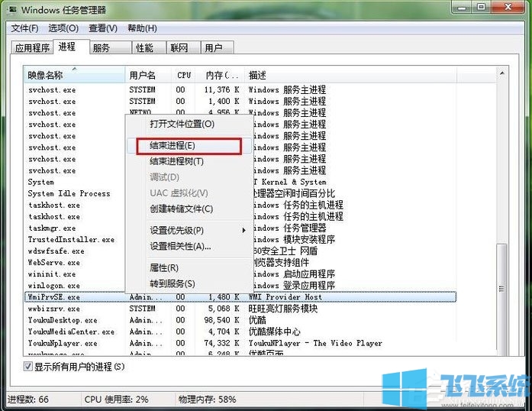Select the YoukuNplayer.exe process row
The height and width of the screenshot is (411, 532).
click(x=240, y=344)
